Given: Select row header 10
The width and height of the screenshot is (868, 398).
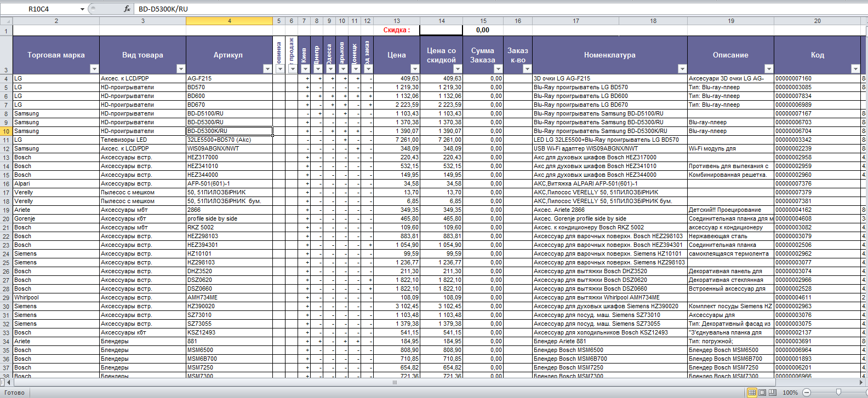Looking at the screenshot, I should pos(6,131).
